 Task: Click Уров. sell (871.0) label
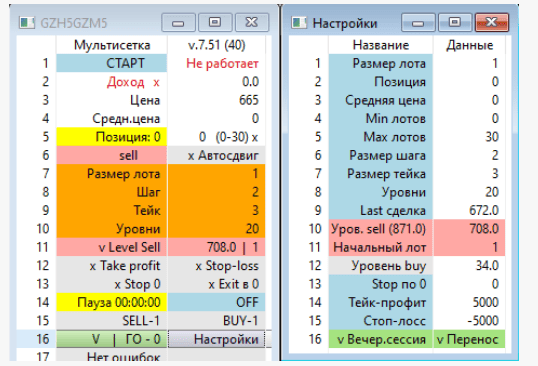[x=381, y=229]
